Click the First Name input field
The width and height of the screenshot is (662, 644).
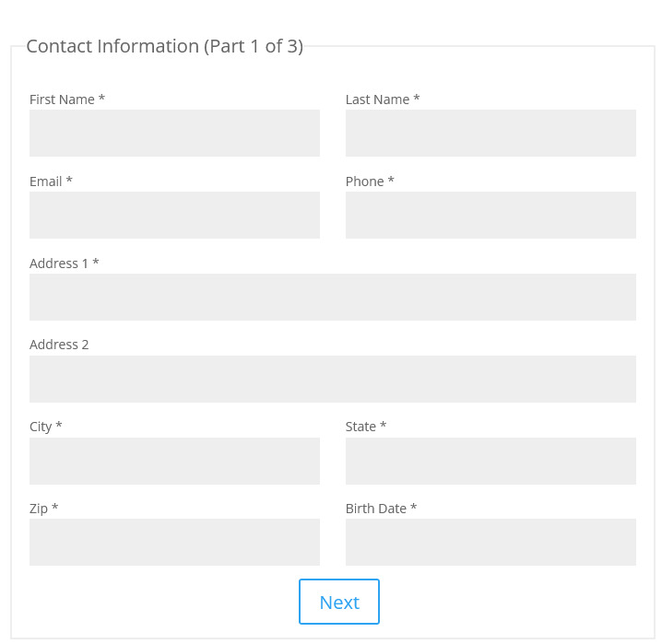pos(174,133)
